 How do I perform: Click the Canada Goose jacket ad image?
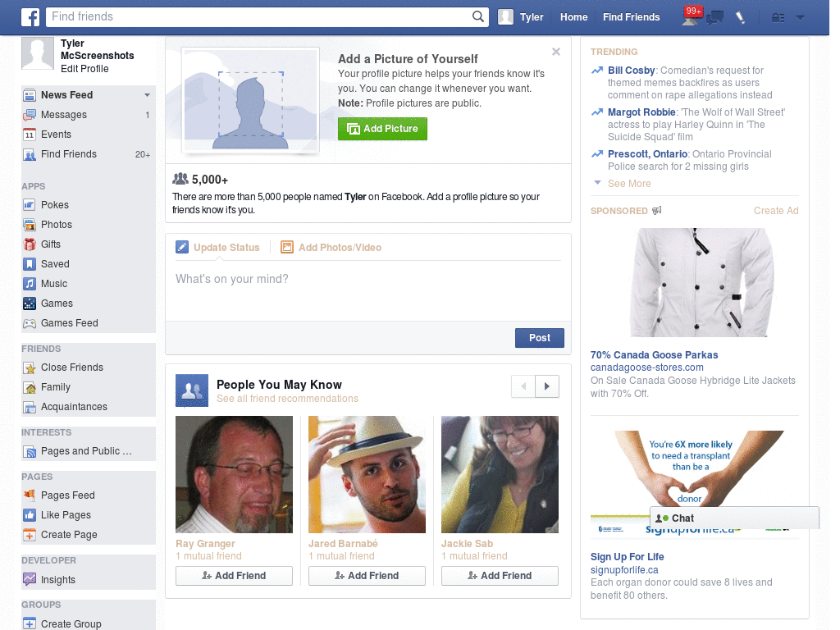(702, 283)
